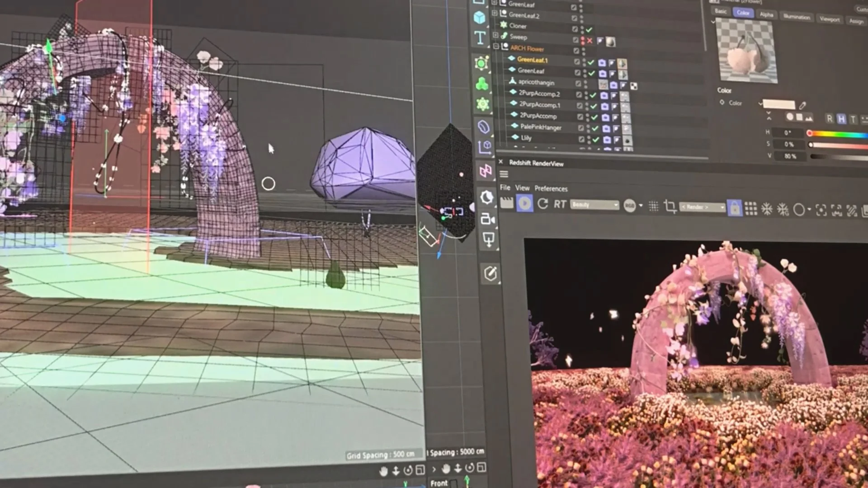Select the Text spline tool
Screen dimensions: 868x488
pos(480,38)
